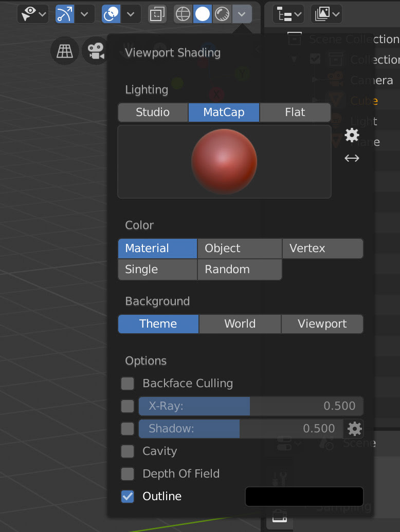Enable the Cavity checkbox
This screenshot has width=400, height=532.
pyautogui.click(x=128, y=451)
